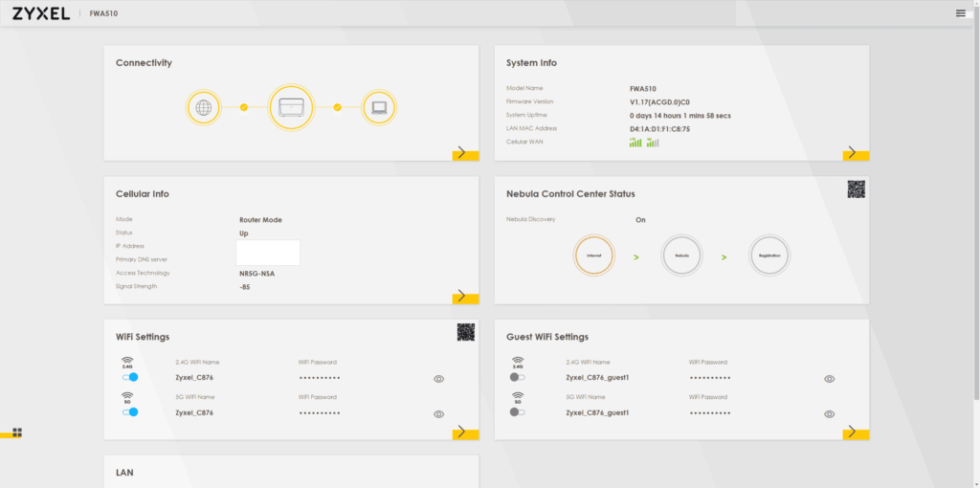Click the Cellular WAN signal bars icon
This screenshot has height=488, width=980.
(644, 143)
